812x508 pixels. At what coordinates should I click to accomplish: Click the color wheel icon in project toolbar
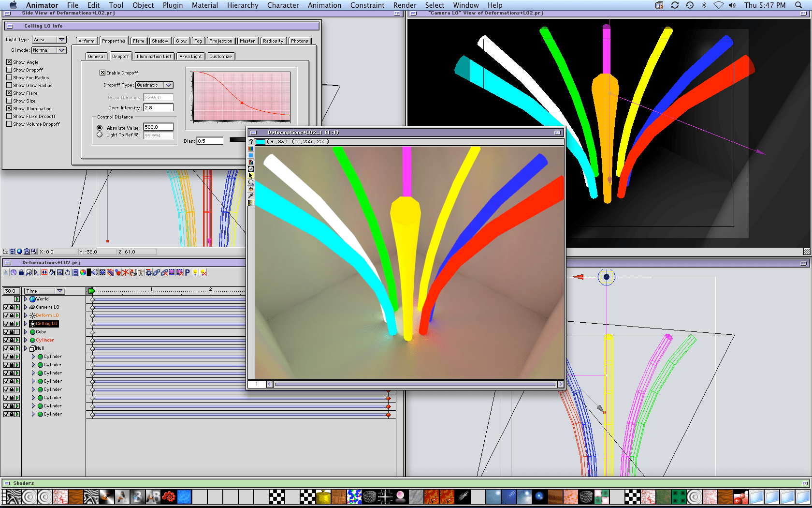click(x=83, y=272)
